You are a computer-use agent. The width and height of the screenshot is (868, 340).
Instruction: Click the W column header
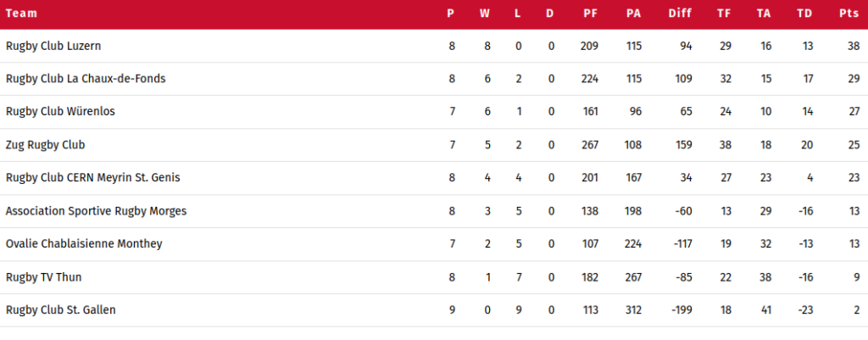pos(485,14)
